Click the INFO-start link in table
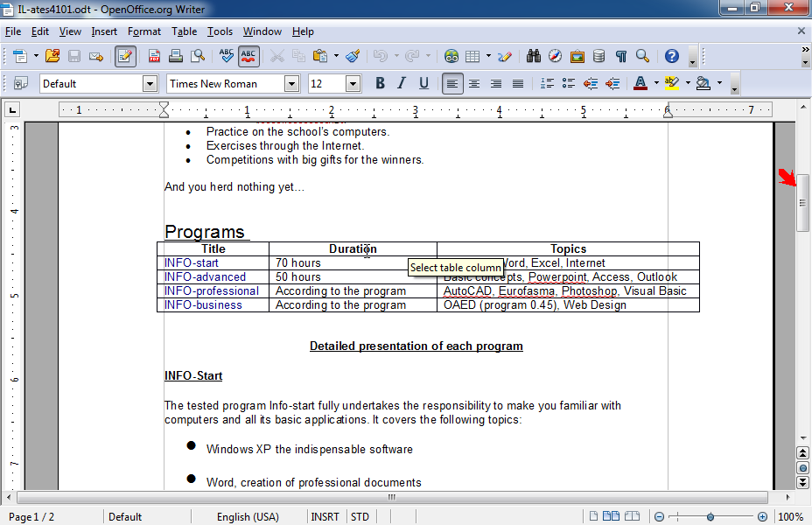Viewport: 812px width, 525px height. (191, 263)
